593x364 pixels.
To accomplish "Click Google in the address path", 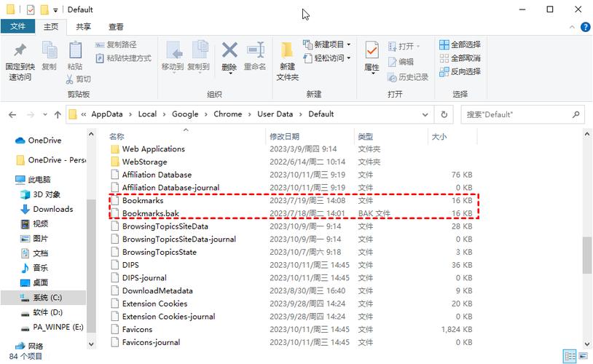I will tap(185, 114).
